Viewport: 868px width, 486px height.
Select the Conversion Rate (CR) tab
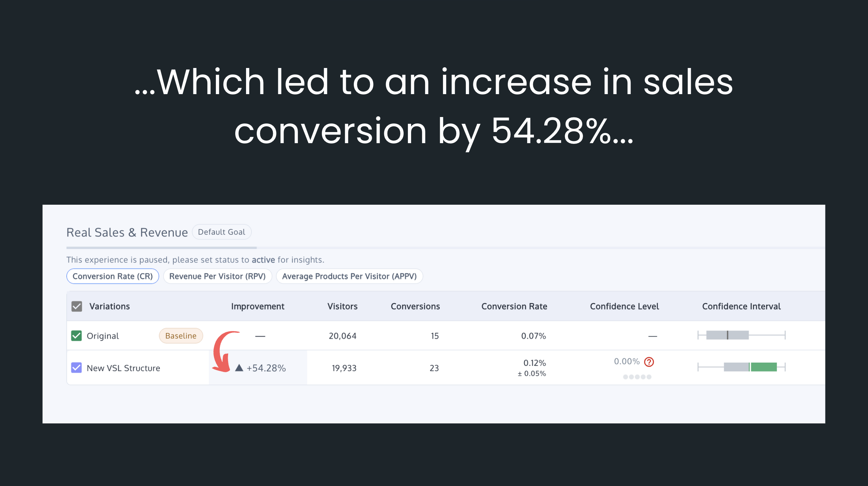click(x=113, y=276)
